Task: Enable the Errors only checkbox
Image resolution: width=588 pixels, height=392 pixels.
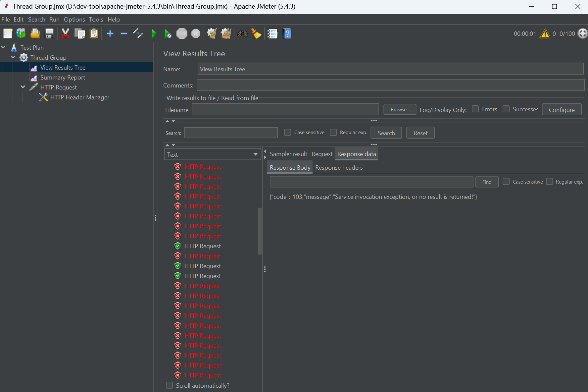Action: pyautogui.click(x=475, y=109)
